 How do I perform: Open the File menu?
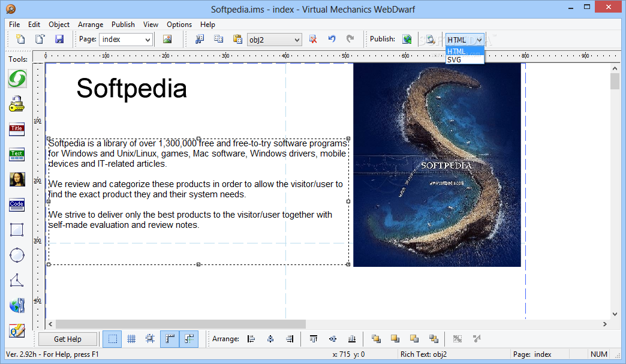(14, 25)
